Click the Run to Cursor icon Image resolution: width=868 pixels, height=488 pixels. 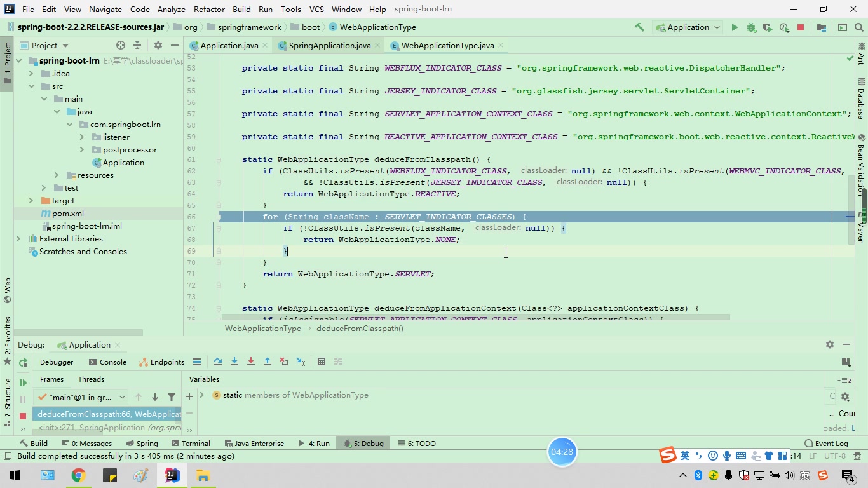coord(301,362)
